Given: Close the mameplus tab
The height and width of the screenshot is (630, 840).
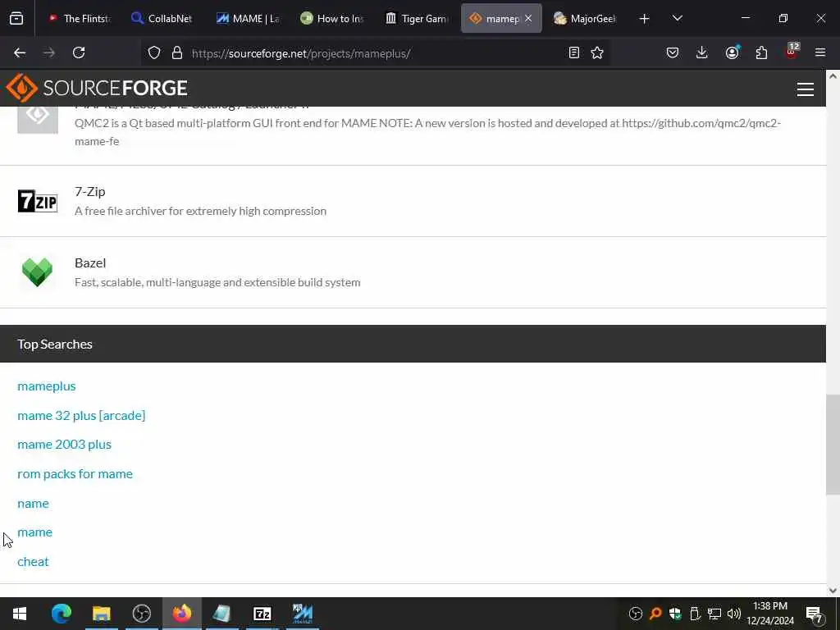Looking at the screenshot, I should 528,19.
